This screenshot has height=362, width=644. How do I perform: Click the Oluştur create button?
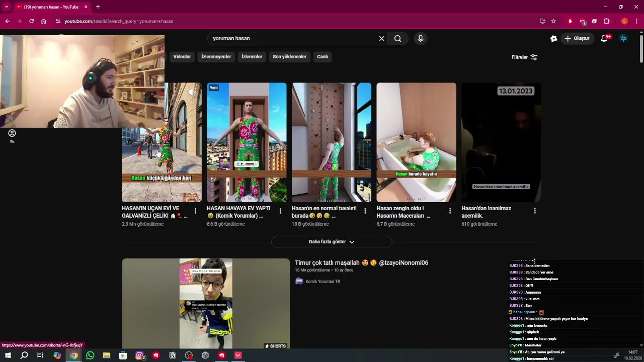coord(577,38)
